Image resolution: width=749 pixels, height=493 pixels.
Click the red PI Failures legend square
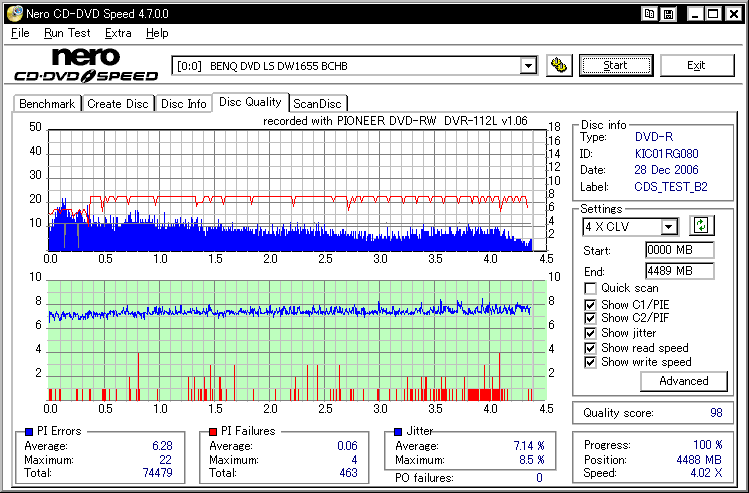coord(213,432)
